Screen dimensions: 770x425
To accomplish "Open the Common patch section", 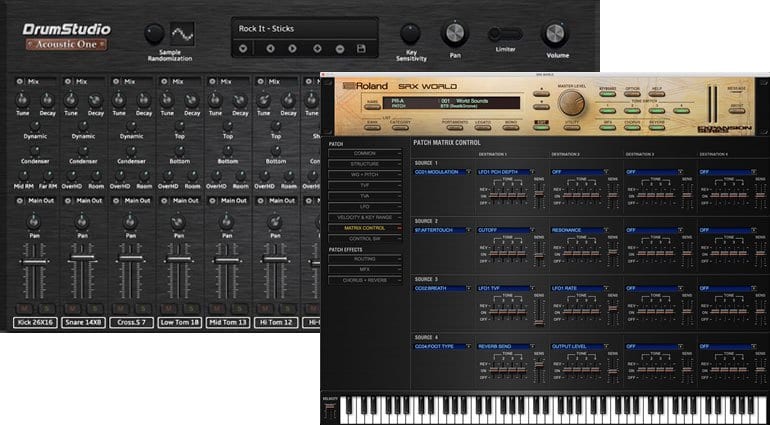I will point(365,154).
